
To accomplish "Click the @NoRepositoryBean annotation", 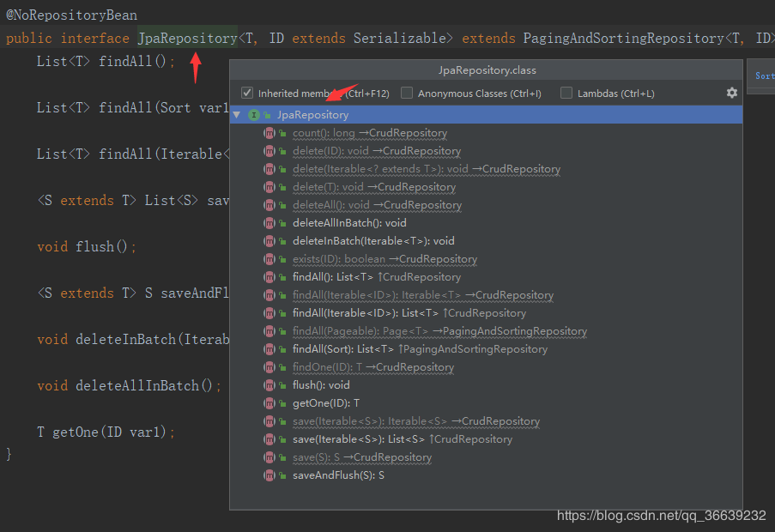I will [x=72, y=15].
